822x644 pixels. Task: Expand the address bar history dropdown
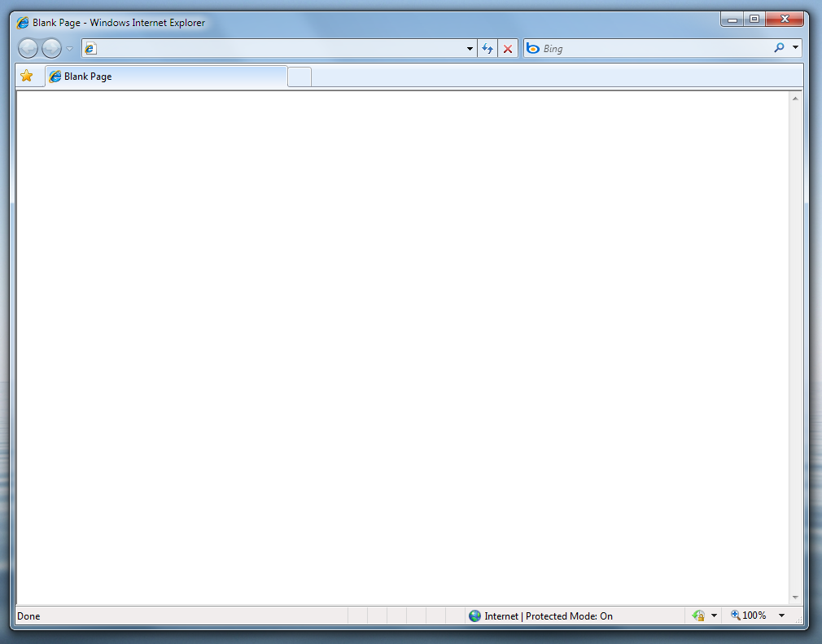[x=470, y=49]
